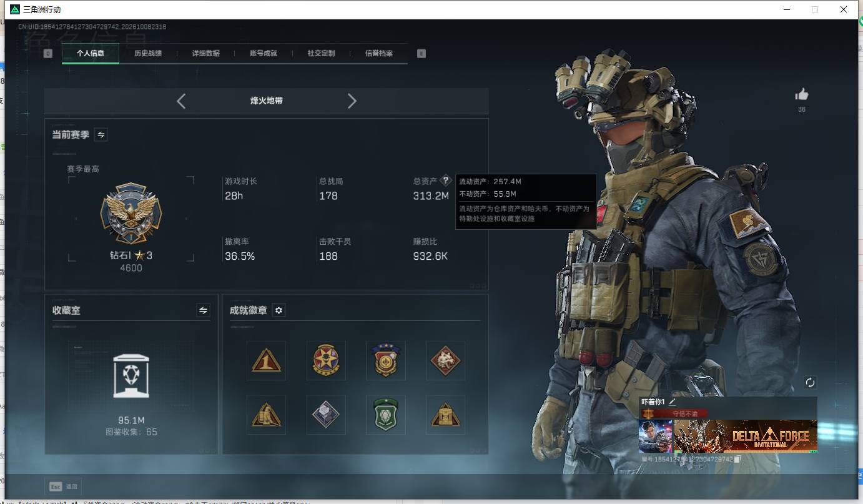
Task: Click the pencil edit icon beside nickname
Action: [x=673, y=402]
